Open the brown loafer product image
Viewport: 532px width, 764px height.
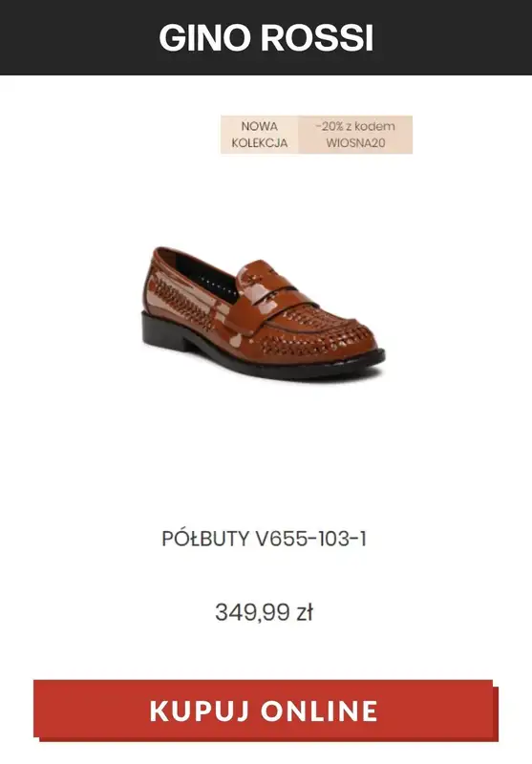[263, 313]
